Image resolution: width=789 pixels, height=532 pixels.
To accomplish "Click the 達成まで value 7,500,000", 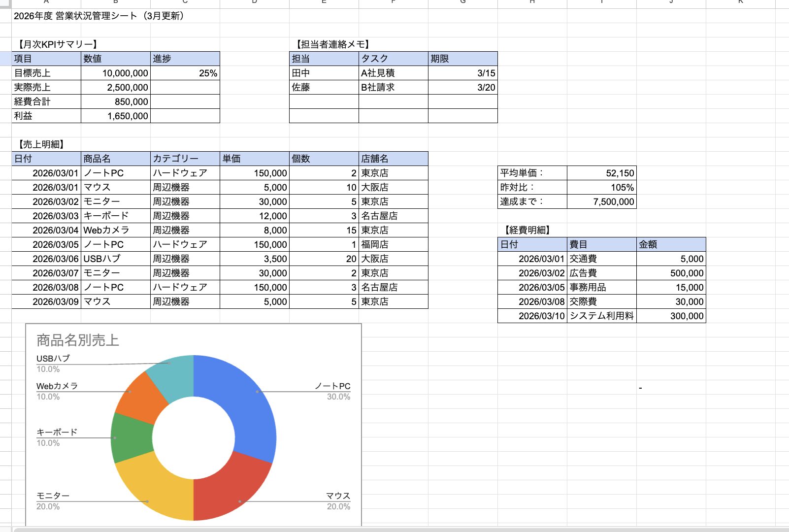I will click(x=601, y=201).
